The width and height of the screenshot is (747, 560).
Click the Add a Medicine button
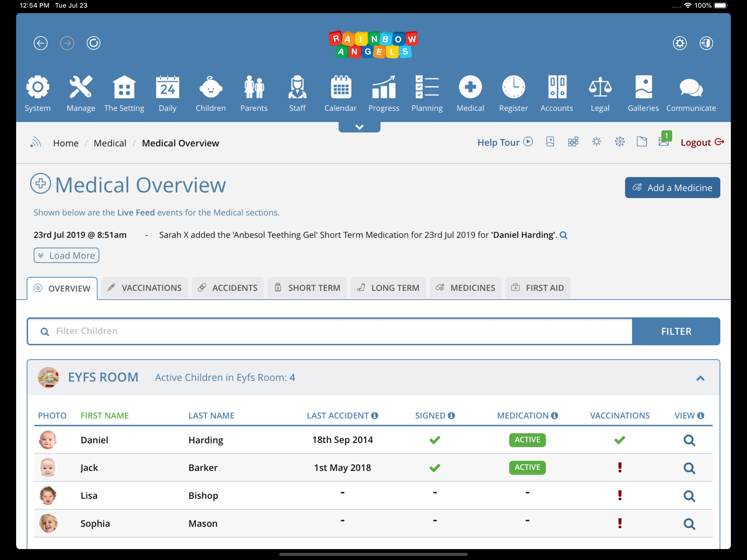tap(672, 188)
